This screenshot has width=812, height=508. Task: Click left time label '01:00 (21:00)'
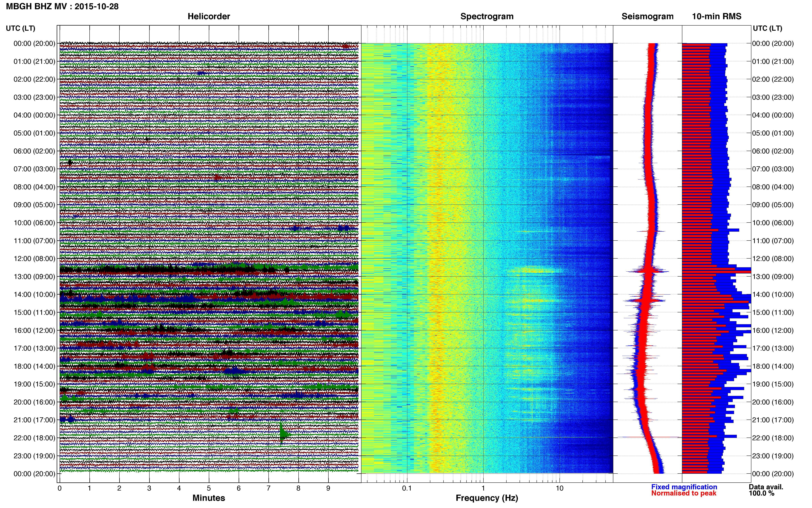point(34,62)
